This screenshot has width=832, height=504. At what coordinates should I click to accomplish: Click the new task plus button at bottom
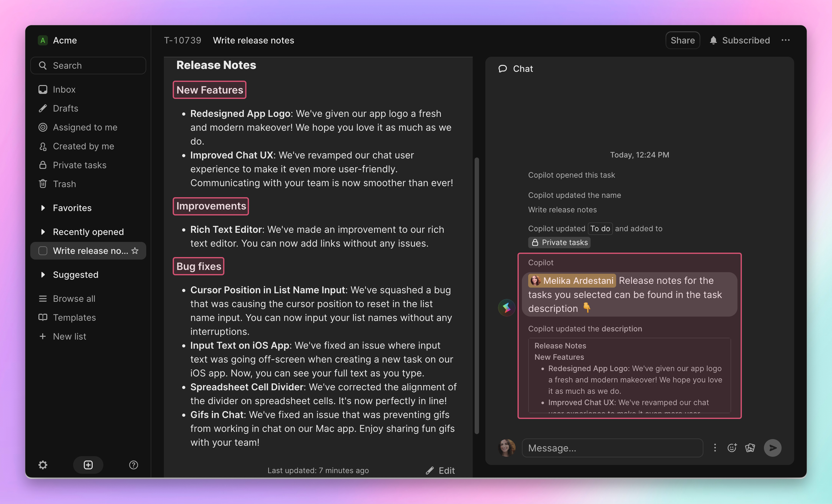88,465
